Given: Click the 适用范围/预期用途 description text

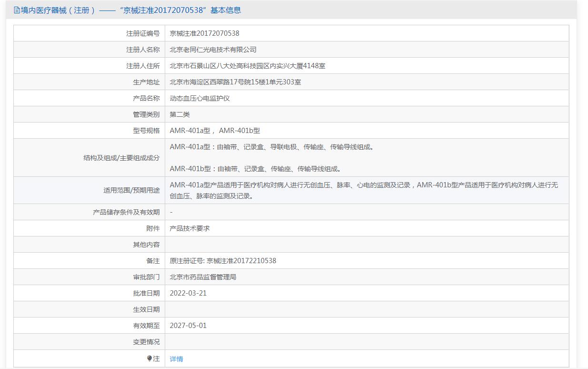Looking at the screenshot, I should click(x=363, y=190).
